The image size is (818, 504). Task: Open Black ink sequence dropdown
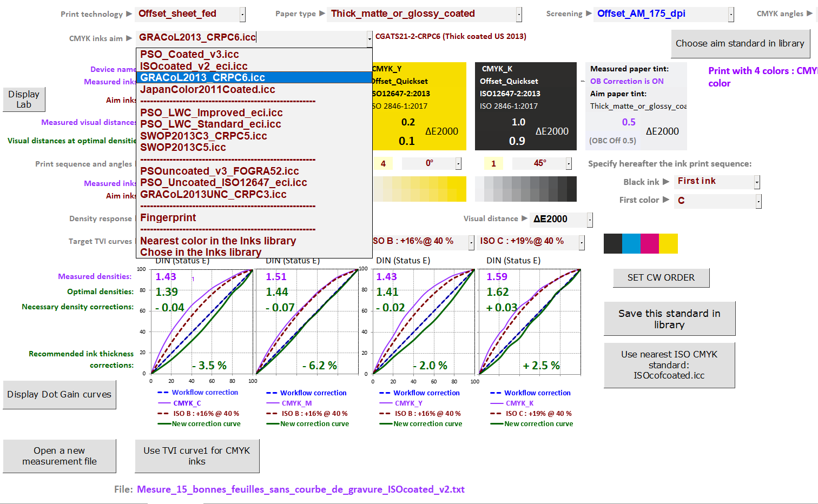pyautogui.click(x=757, y=182)
